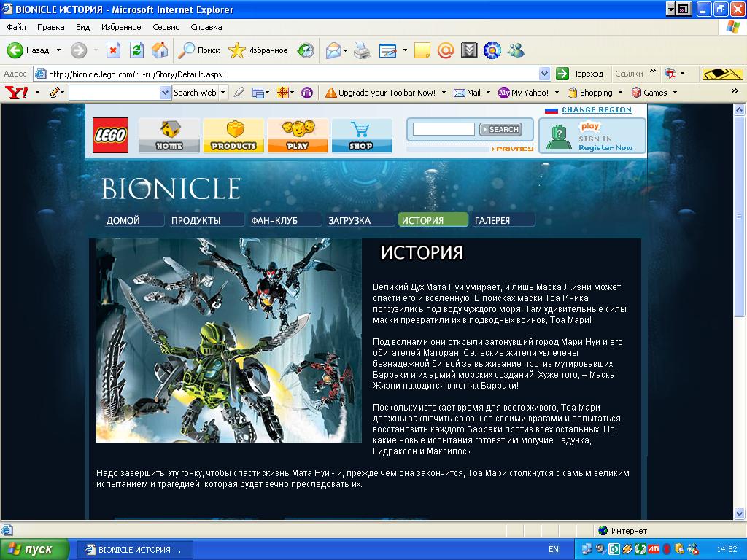Click the Yahoo toolbar target icon
Image resolution: width=747 pixels, height=560 pixels.
coord(283,93)
